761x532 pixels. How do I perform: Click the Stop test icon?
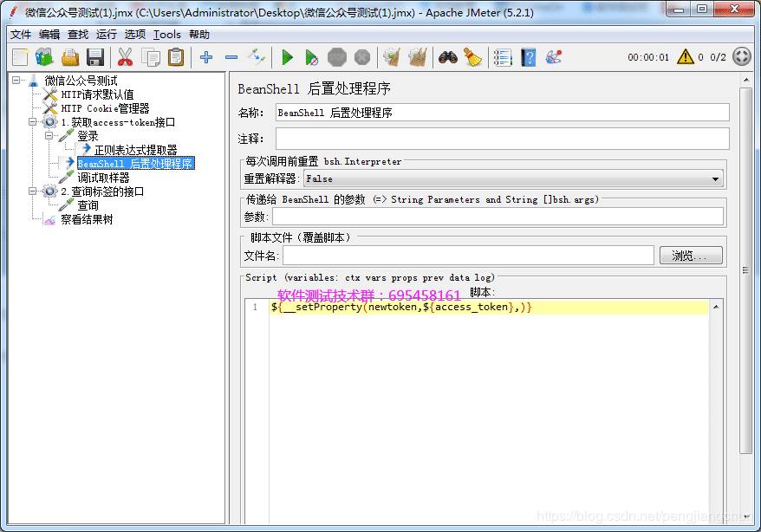[337, 57]
